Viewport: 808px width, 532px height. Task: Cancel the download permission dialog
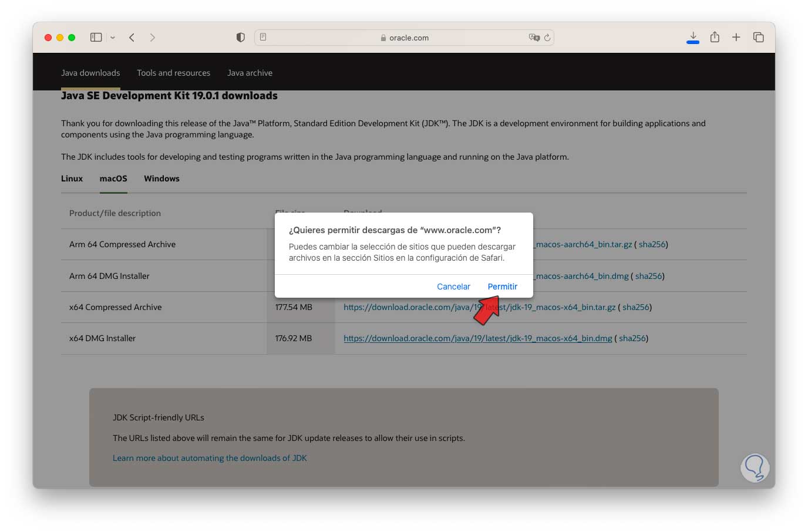coord(453,287)
